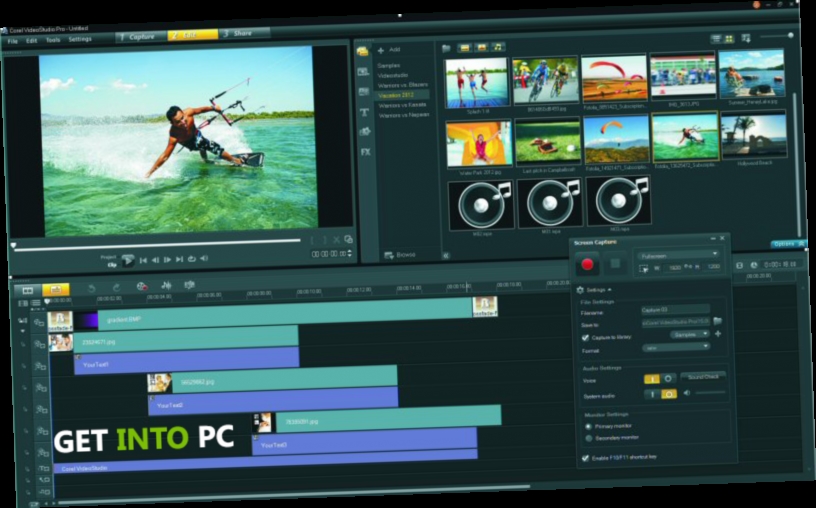Image resolution: width=816 pixels, height=508 pixels.
Task: Click the Undo arrow in timeline toolbar
Action: coord(92,288)
